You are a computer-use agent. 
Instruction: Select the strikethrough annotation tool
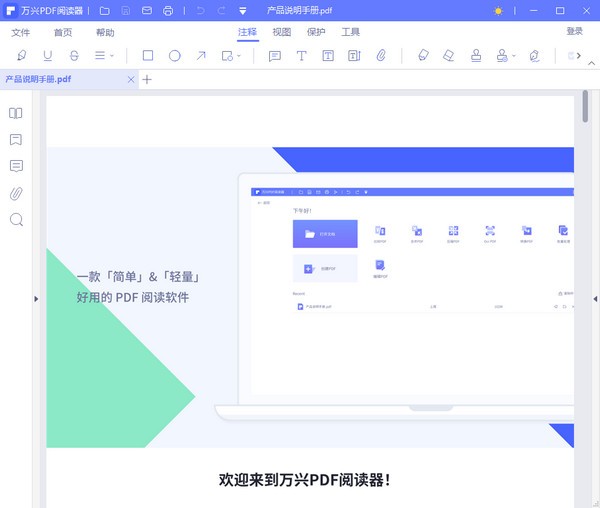74,56
